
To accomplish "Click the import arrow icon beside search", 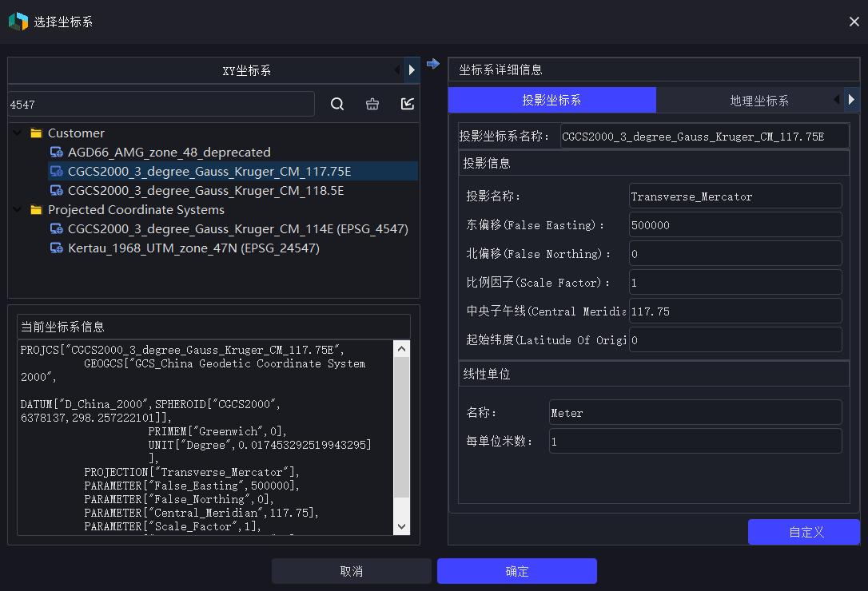I will click(408, 104).
